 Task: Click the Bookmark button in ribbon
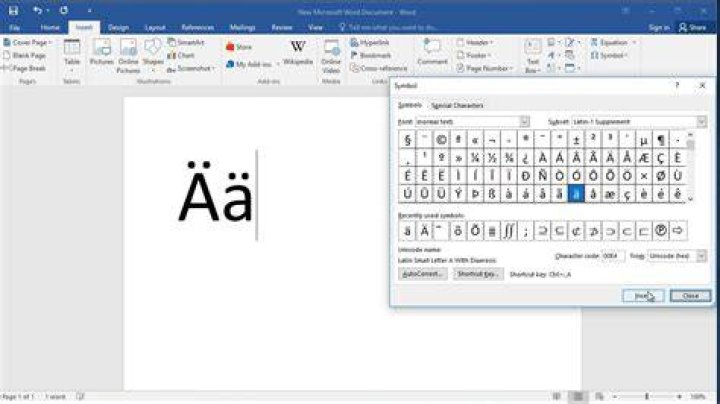[371, 56]
